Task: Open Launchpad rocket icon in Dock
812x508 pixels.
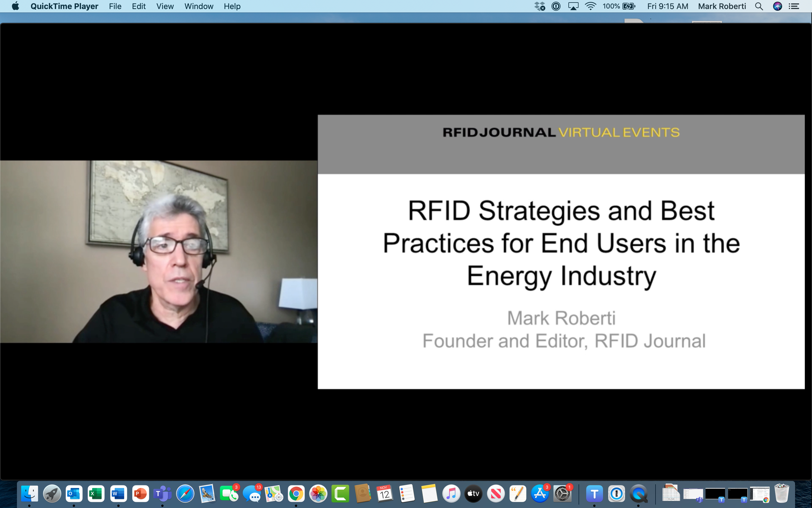Action: click(x=52, y=494)
